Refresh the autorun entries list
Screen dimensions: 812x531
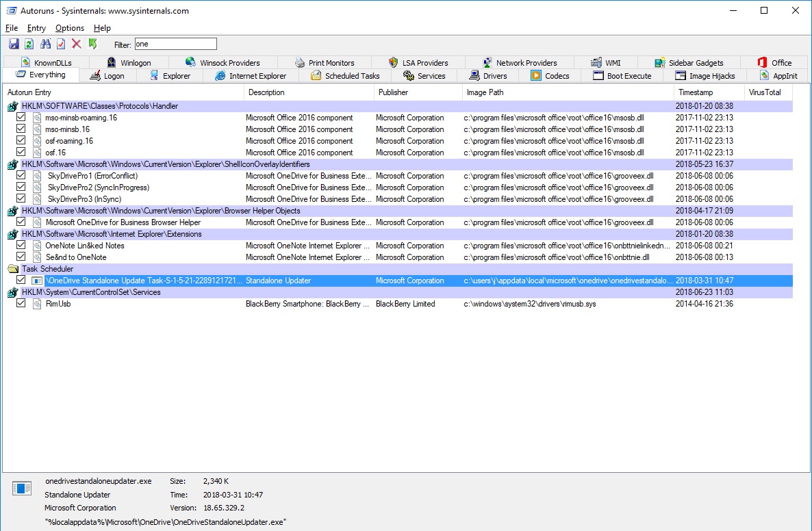pyautogui.click(x=29, y=43)
